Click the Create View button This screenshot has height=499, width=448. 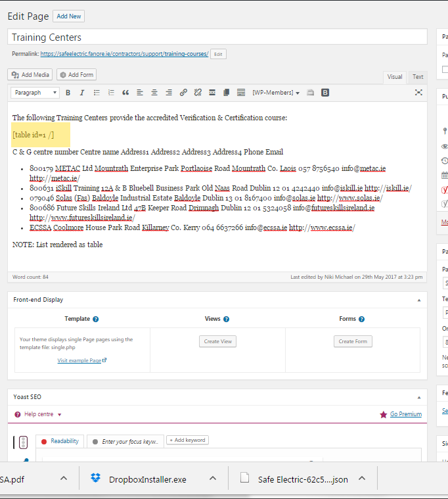pos(218,341)
